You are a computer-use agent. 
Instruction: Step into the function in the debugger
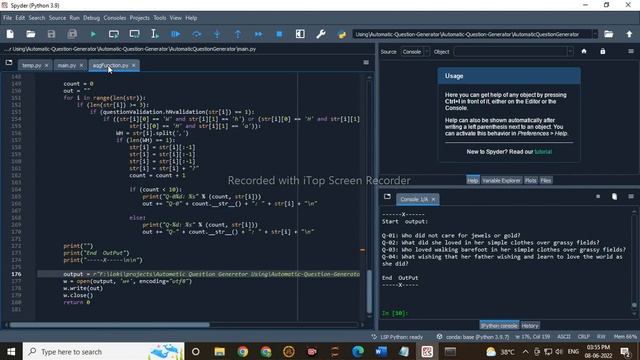click(x=217, y=34)
